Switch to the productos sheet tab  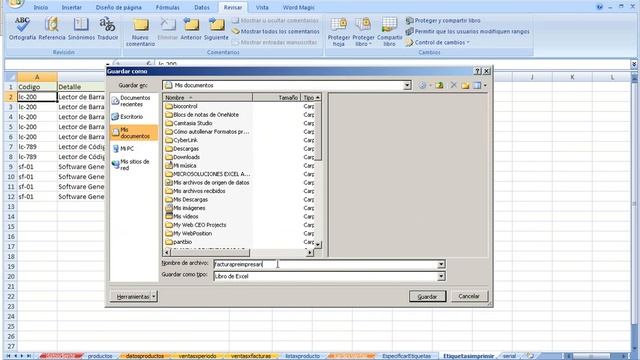click(x=100, y=356)
